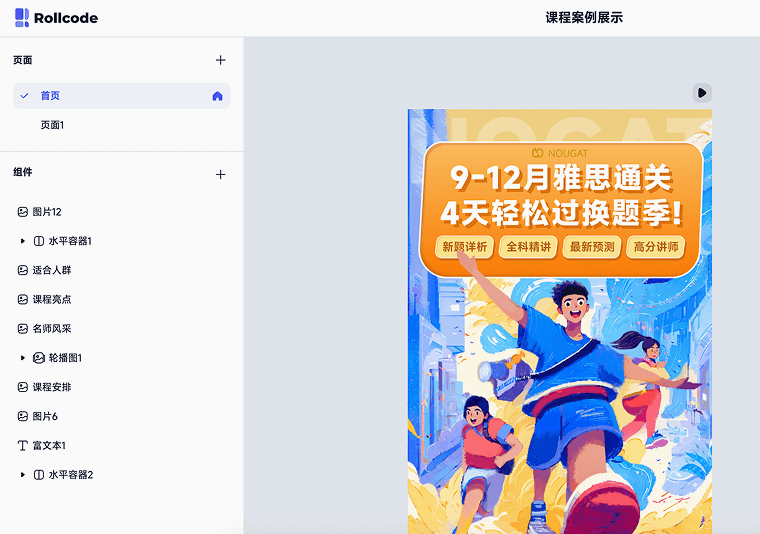Screen dimensions: 760x534
Task: Click the 轮播图1 carousel icon
Action: [39, 358]
